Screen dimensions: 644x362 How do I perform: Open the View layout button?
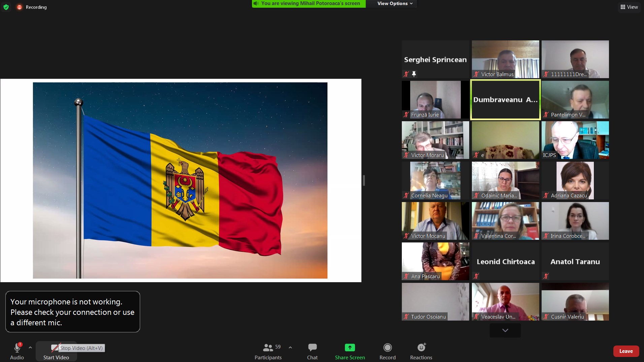[629, 7]
